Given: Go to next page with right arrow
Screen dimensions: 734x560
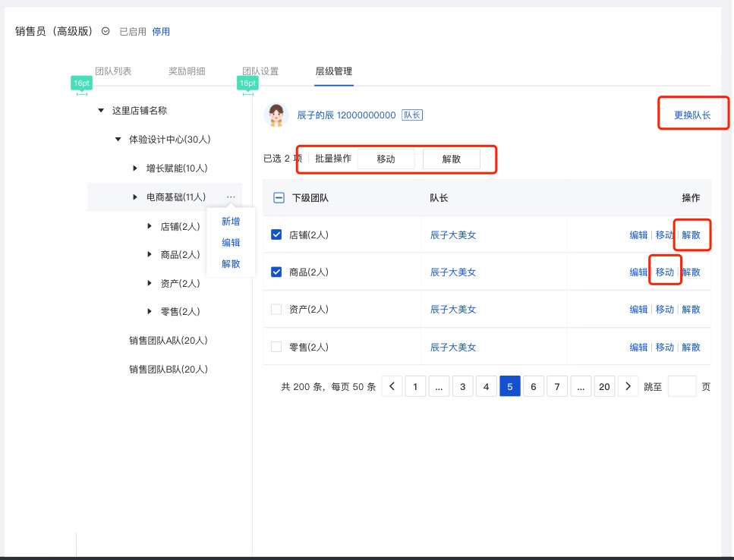Looking at the screenshot, I should [x=628, y=387].
